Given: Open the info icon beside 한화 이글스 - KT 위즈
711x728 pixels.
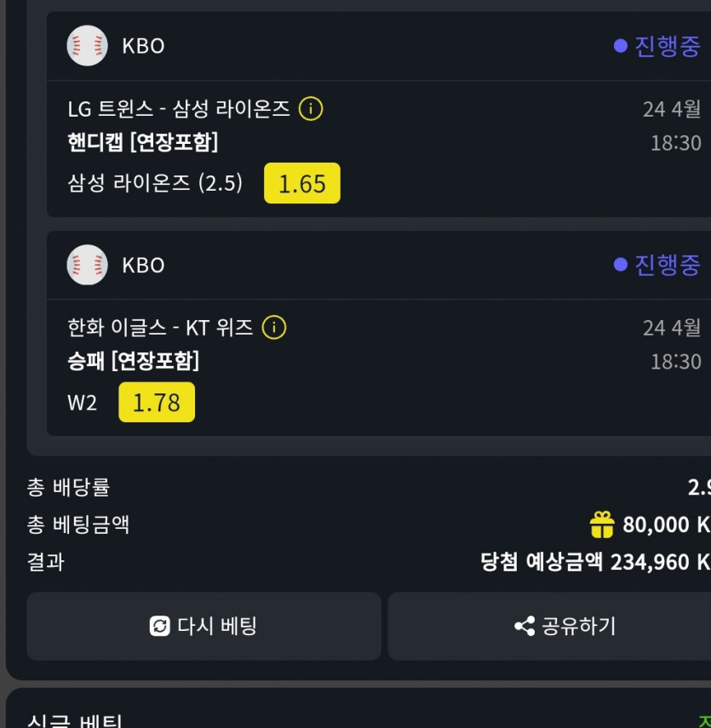Looking at the screenshot, I should pos(273,328).
